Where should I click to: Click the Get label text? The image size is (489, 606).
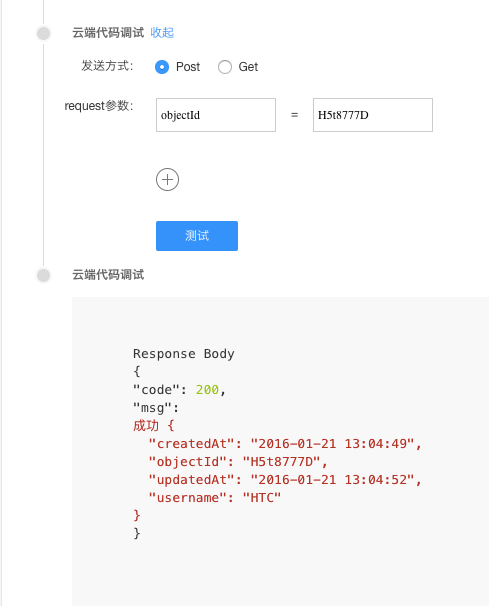248,67
